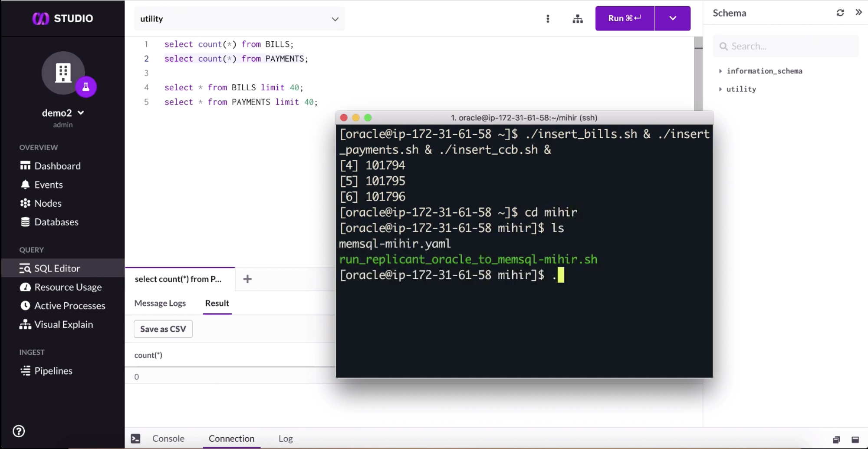Open the Console bottom tab
868x449 pixels.
[168, 439]
